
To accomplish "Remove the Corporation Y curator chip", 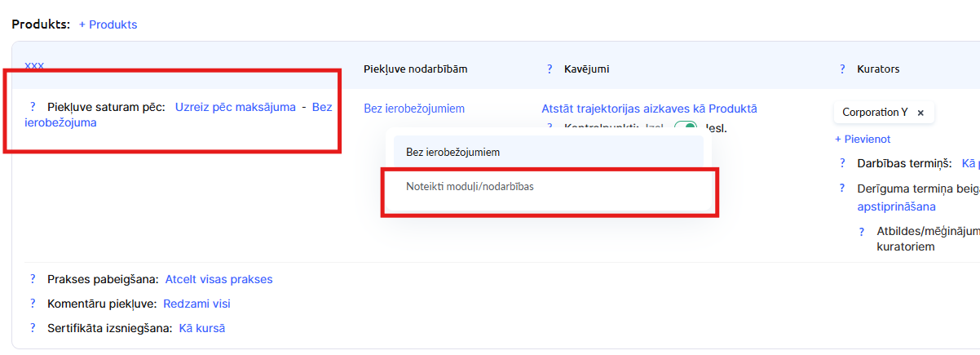I will coord(920,113).
